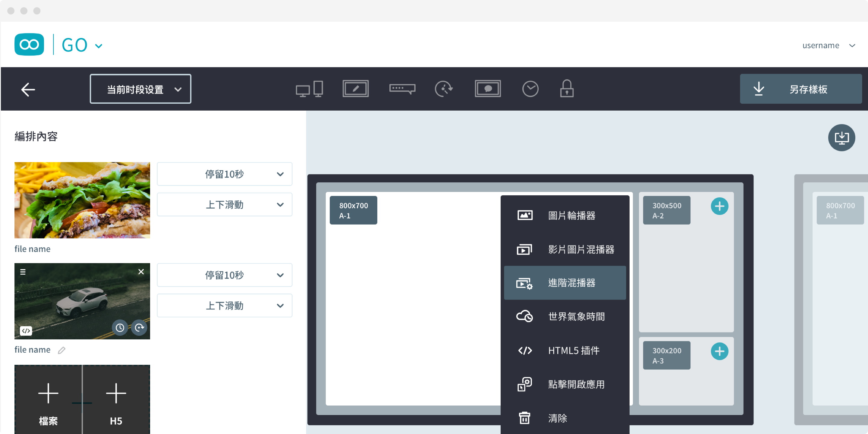Click the toolbar lock icon
The height and width of the screenshot is (434, 868).
coord(566,89)
